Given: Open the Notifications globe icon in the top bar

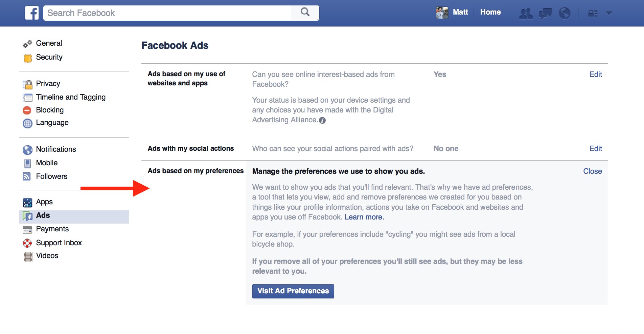Looking at the screenshot, I should pos(564,13).
